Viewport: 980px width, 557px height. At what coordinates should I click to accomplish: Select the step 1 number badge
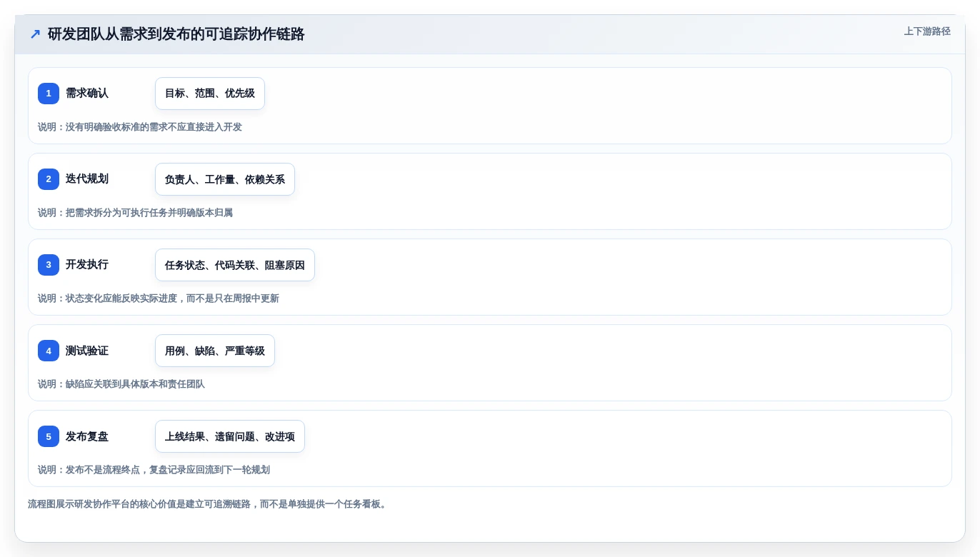click(49, 94)
